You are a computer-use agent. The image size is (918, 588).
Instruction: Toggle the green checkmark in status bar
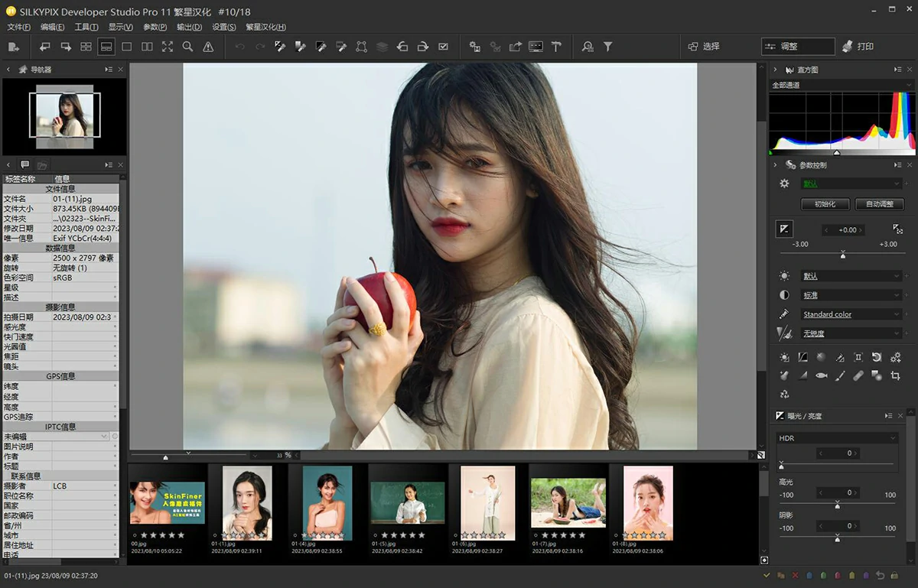tap(767, 575)
